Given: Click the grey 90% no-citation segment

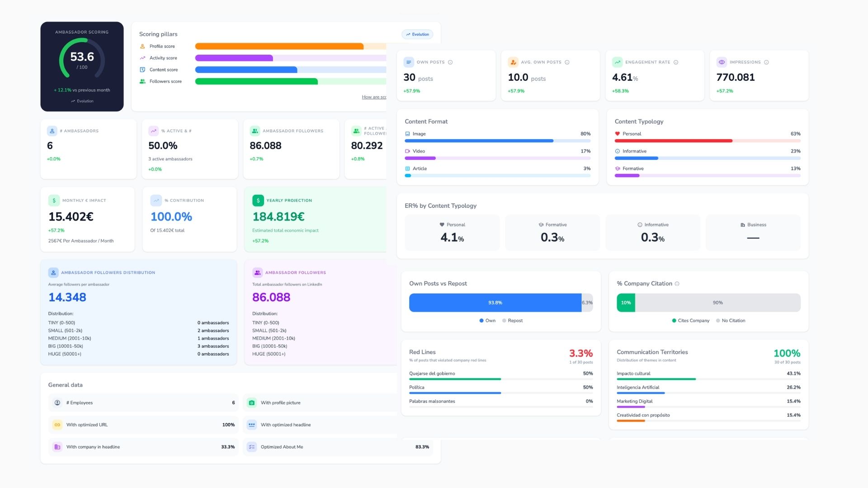Looking at the screenshot, I should pos(718,303).
